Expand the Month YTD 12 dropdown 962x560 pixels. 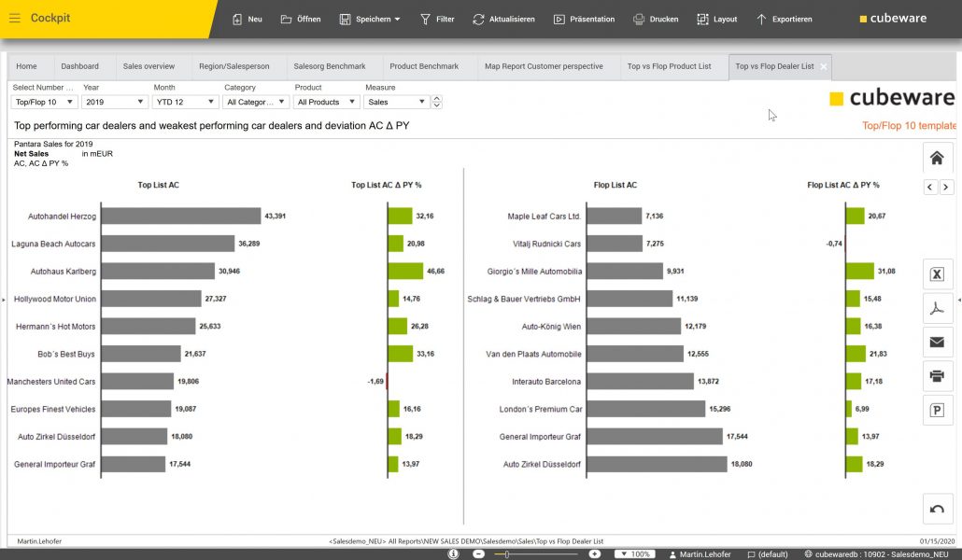(x=185, y=102)
